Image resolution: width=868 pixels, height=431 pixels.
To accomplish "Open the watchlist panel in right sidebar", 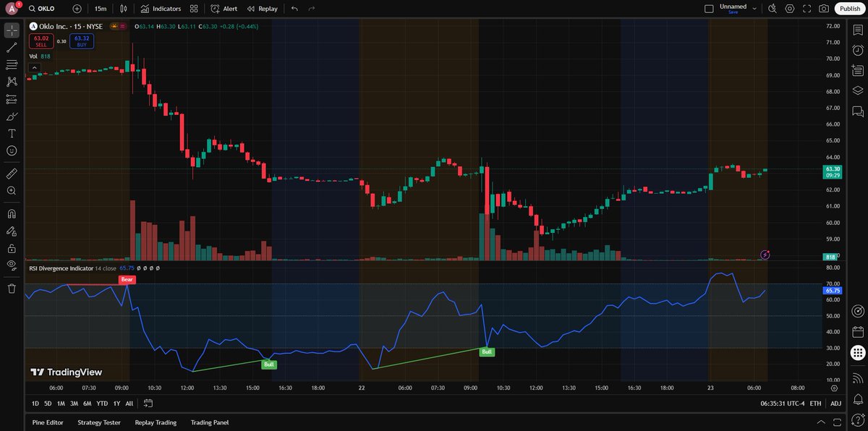I will (x=858, y=30).
